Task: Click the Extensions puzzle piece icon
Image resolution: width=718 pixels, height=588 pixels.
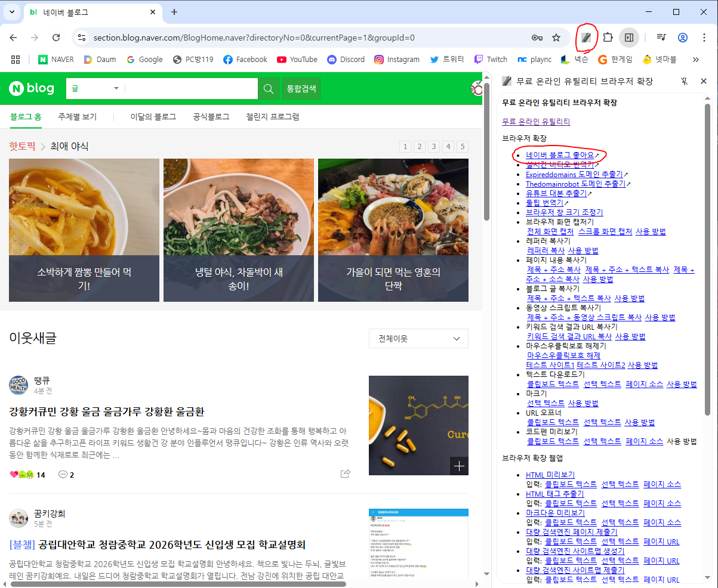Action: [x=608, y=38]
